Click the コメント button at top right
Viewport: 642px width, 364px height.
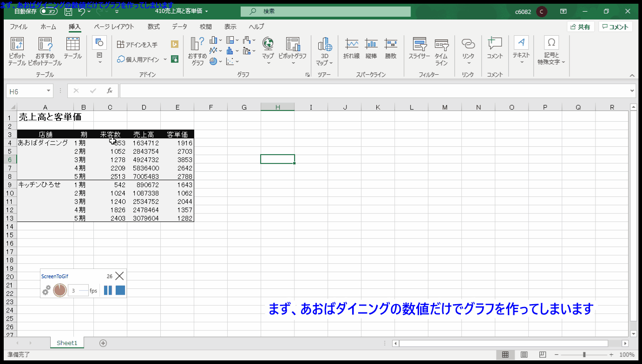tap(616, 27)
